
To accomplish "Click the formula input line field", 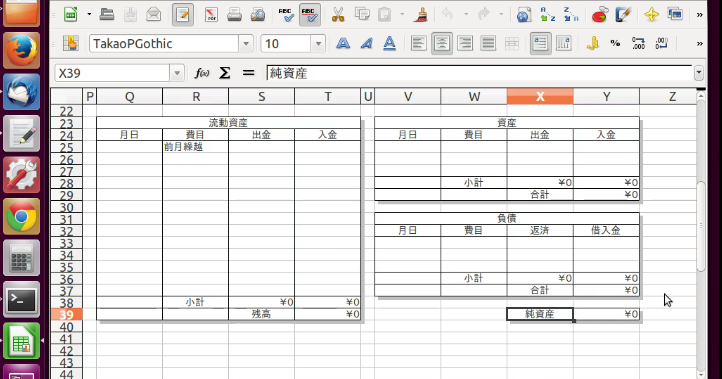I will click(x=479, y=73).
